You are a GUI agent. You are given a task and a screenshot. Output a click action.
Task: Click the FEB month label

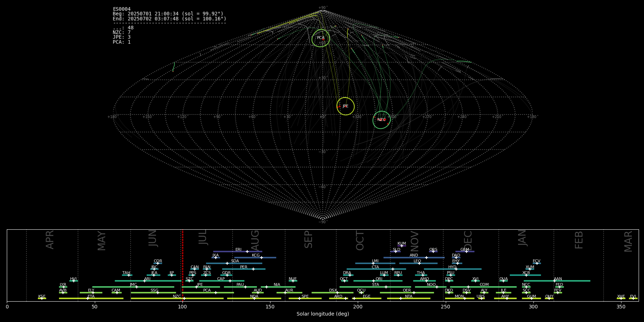579,240
